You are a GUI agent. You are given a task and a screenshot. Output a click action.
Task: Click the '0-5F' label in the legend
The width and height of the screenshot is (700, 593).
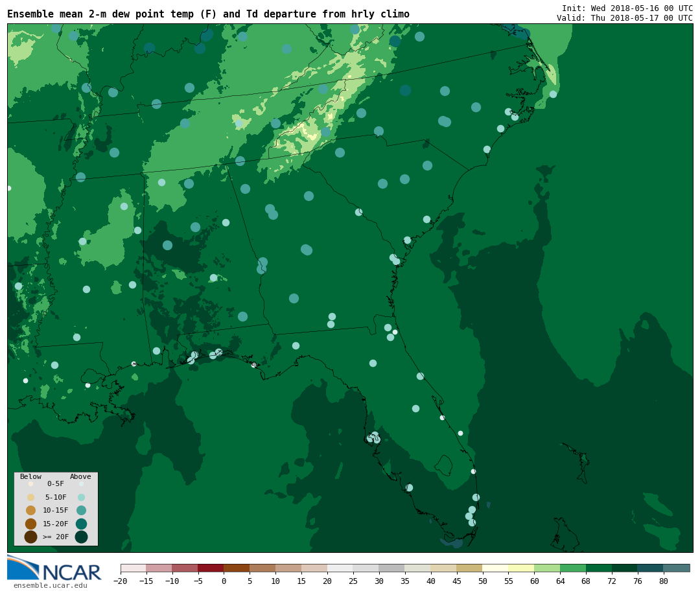click(56, 483)
